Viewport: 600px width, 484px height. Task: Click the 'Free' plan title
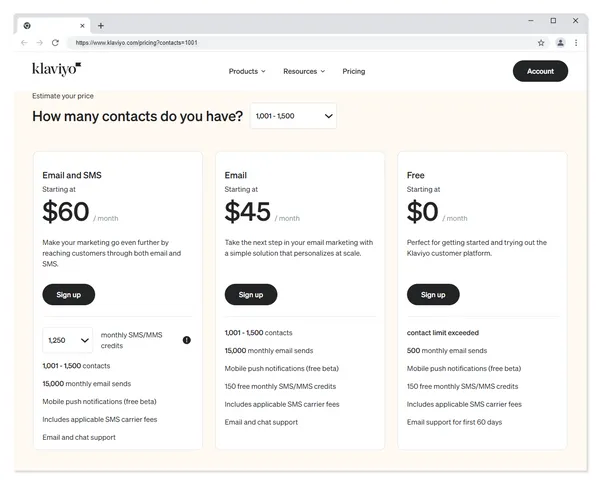[x=416, y=175]
